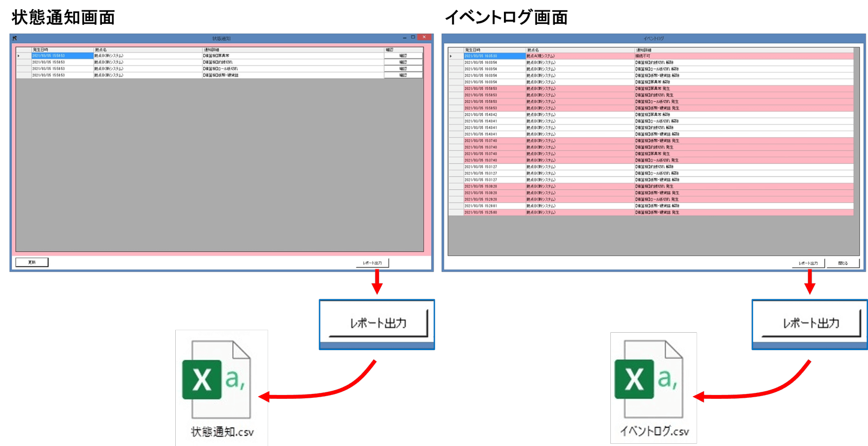Select 【精算機】扉異常 cell in 状態通知 list
The image size is (868, 446).
(293, 56)
